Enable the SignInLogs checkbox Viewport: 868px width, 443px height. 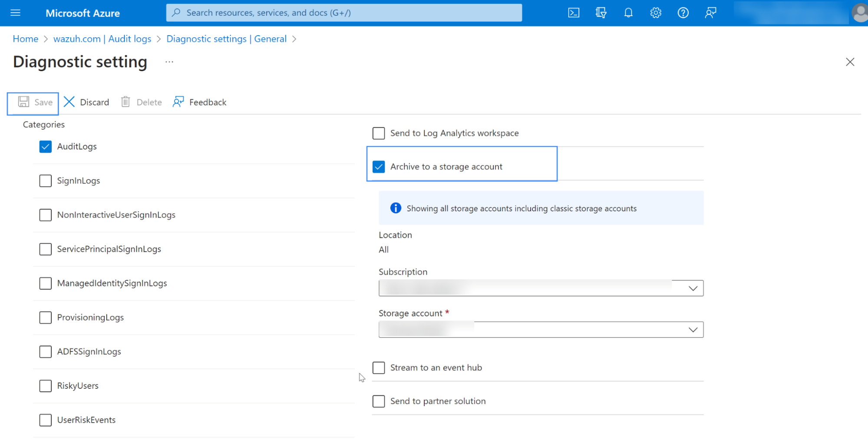coord(46,181)
